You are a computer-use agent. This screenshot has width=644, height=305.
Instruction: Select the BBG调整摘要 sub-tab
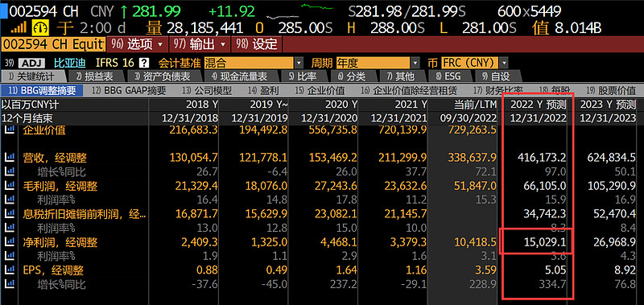click(x=42, y=90)
